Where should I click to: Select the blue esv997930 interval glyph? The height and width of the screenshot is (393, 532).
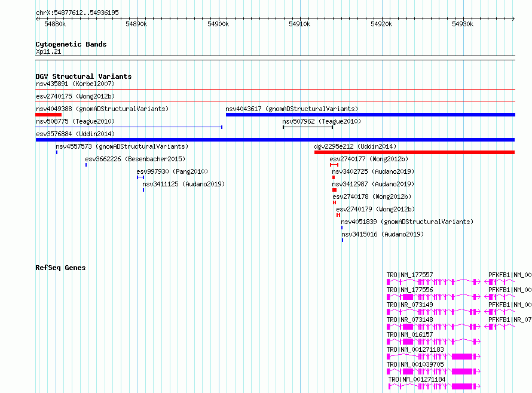coord(140,177)
